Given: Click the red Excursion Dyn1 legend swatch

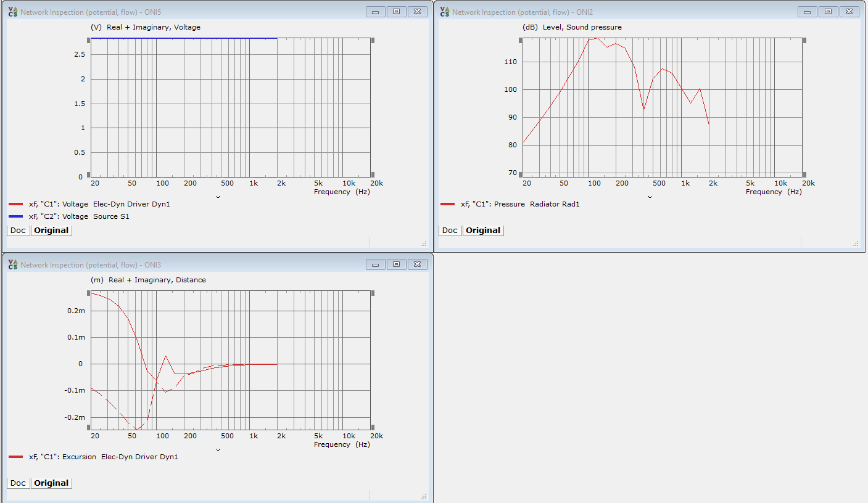Looking at the screenshot, I should point(16,457).
